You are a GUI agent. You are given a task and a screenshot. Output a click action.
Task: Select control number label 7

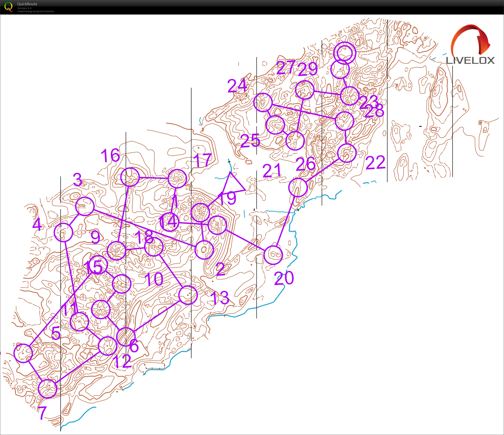click(x=42, y=413)
